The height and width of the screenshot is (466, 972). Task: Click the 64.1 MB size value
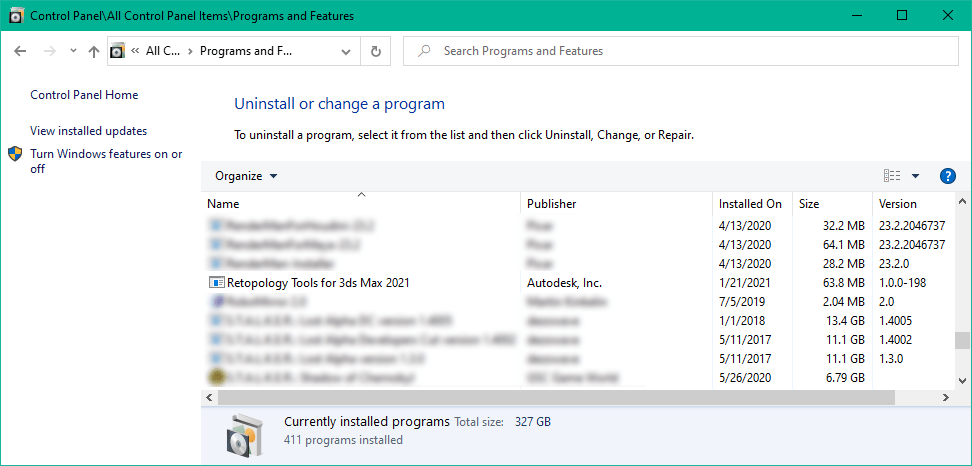click(x=842, y=245)
